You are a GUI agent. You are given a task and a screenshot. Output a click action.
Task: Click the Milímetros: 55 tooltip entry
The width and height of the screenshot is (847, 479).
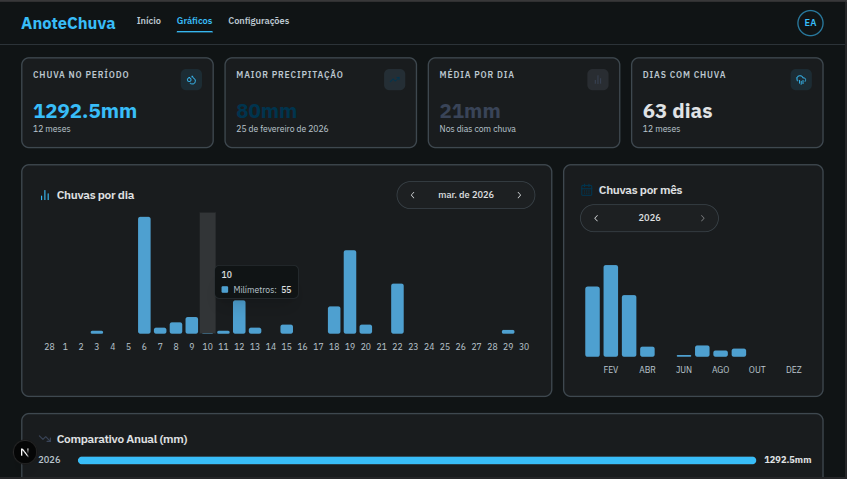[257, 289]
